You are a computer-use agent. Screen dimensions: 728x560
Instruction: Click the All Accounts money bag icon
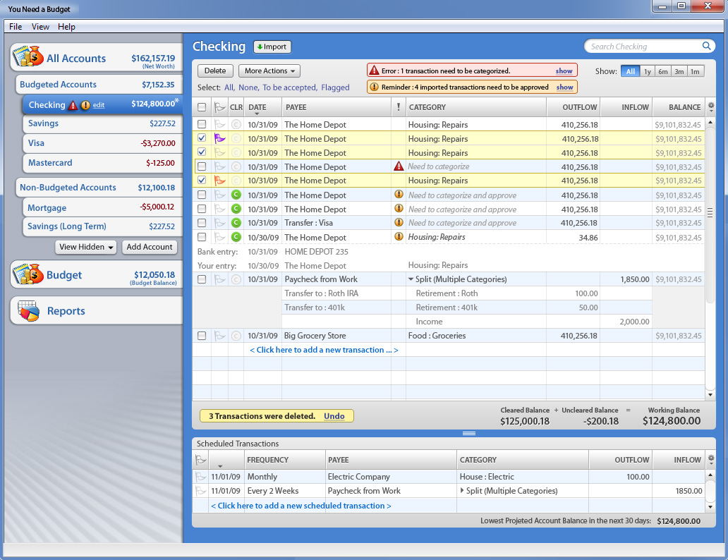click(x=28, y=56)
